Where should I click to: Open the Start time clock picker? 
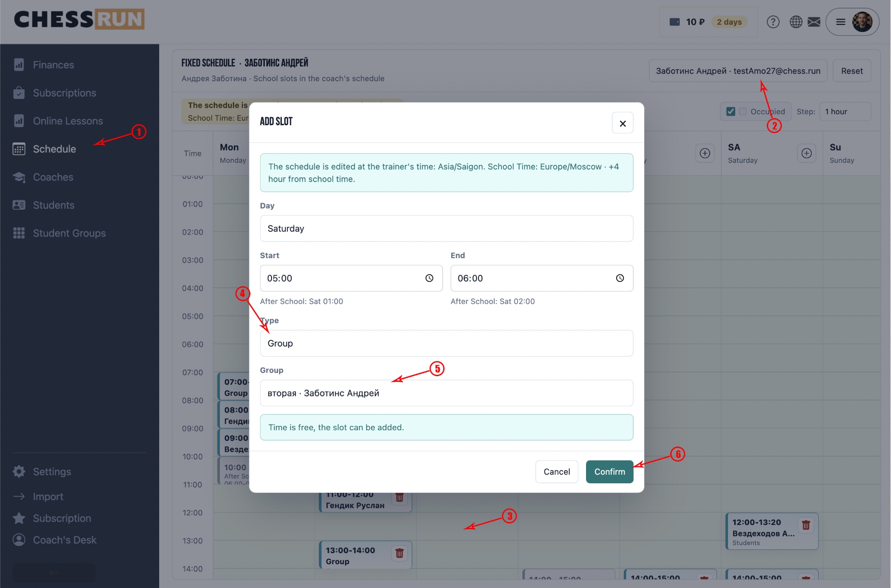coord(429,278)
